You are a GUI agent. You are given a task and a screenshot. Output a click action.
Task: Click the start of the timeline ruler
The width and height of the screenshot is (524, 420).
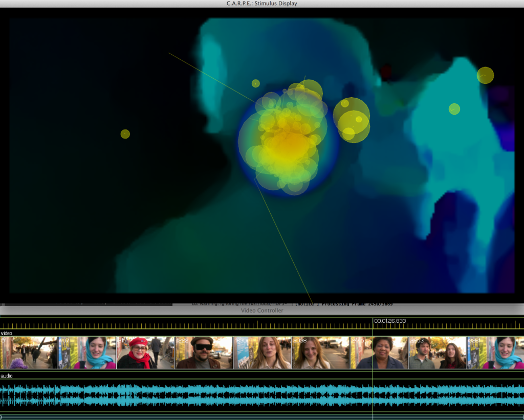pos(2,324)
